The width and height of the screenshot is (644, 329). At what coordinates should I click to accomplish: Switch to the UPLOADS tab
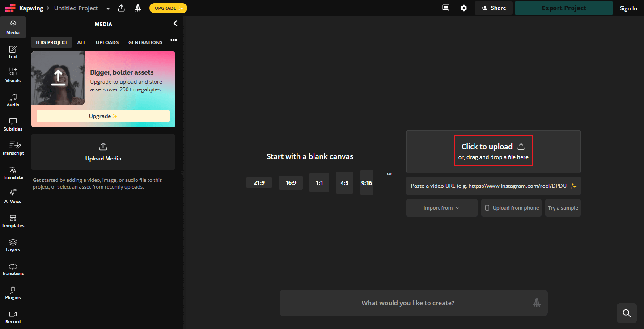107,42
